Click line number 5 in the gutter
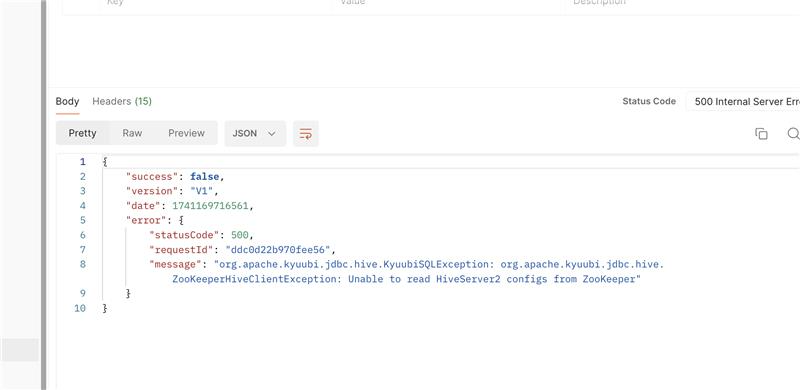800x390 pixels. [x=83, y=221]
